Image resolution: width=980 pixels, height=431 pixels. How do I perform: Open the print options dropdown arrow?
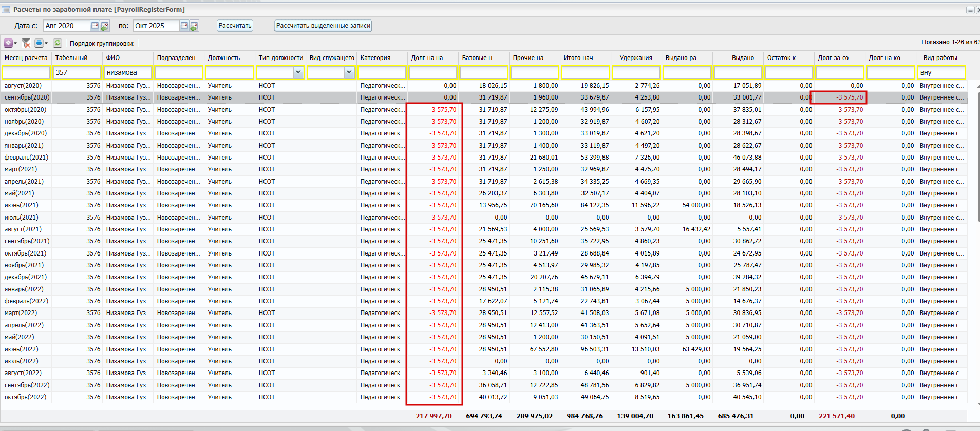pos(46,43)
